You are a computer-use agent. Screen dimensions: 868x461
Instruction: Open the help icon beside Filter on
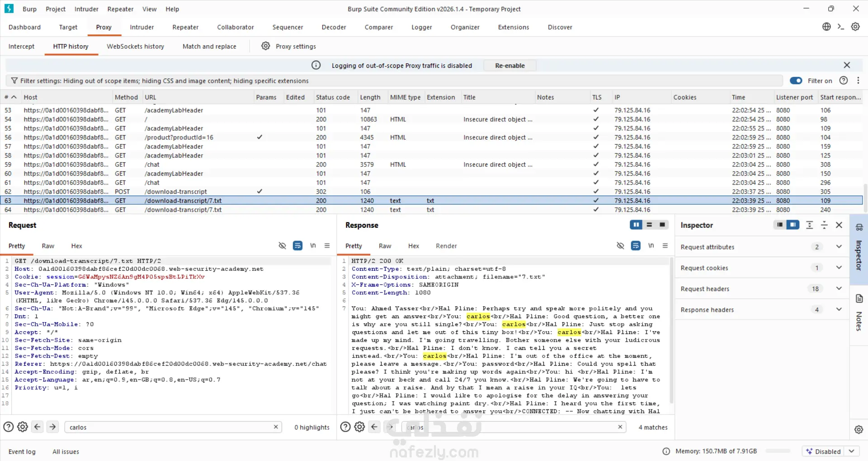[x=844, y=80]
